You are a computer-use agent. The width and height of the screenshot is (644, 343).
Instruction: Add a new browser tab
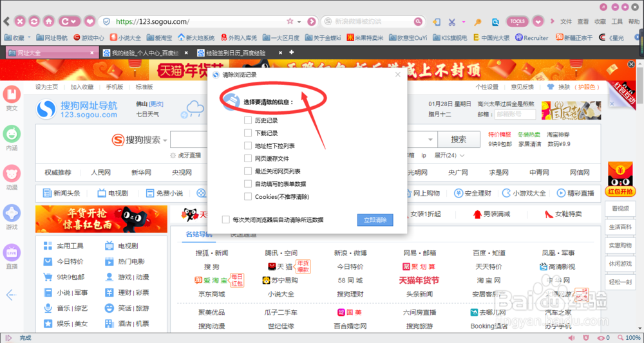coord(292,52)
